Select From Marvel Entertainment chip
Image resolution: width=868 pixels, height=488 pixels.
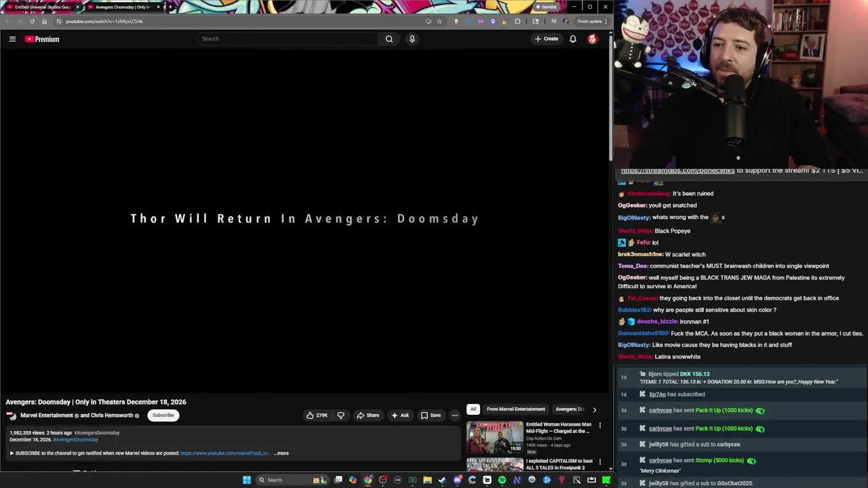coord(515,409)
